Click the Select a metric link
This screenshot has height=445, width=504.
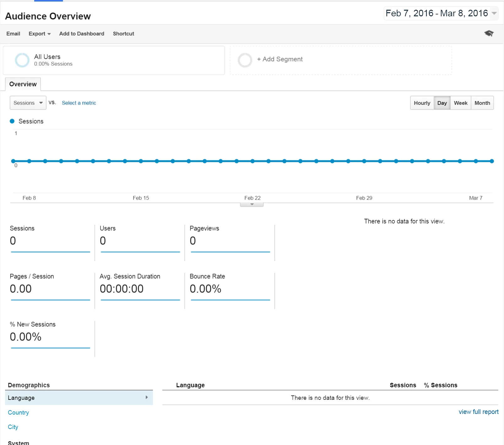(79, 103)
